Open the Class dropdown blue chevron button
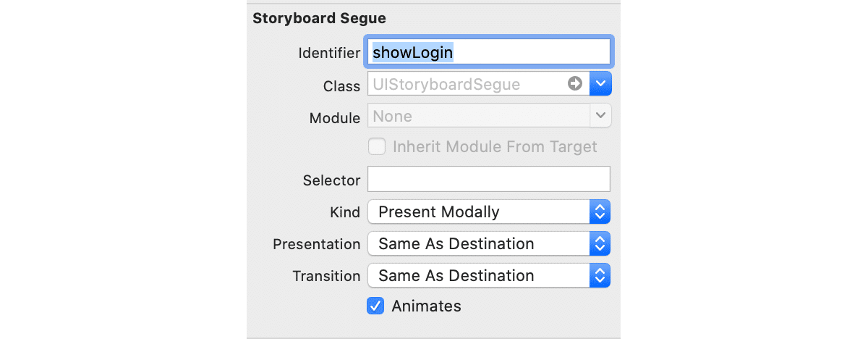 pos(601,84)
